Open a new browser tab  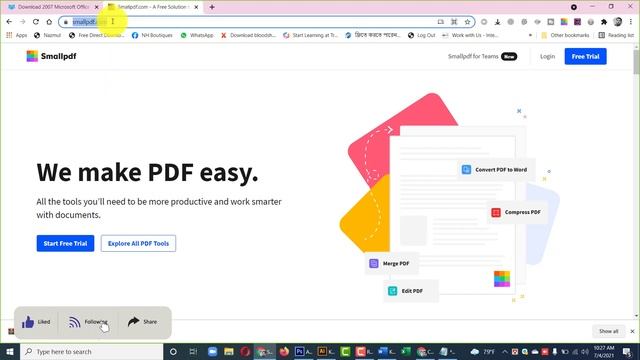[x=212, y=7]
